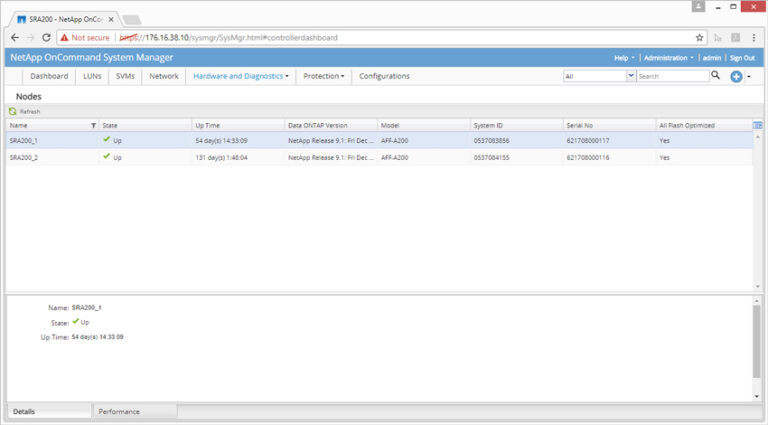The image size is (768, 425).
Task: Open the Network tab
Action: (164, 76)
